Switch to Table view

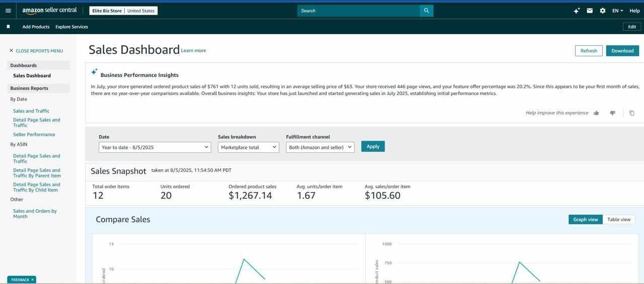(x=619, y=219)
